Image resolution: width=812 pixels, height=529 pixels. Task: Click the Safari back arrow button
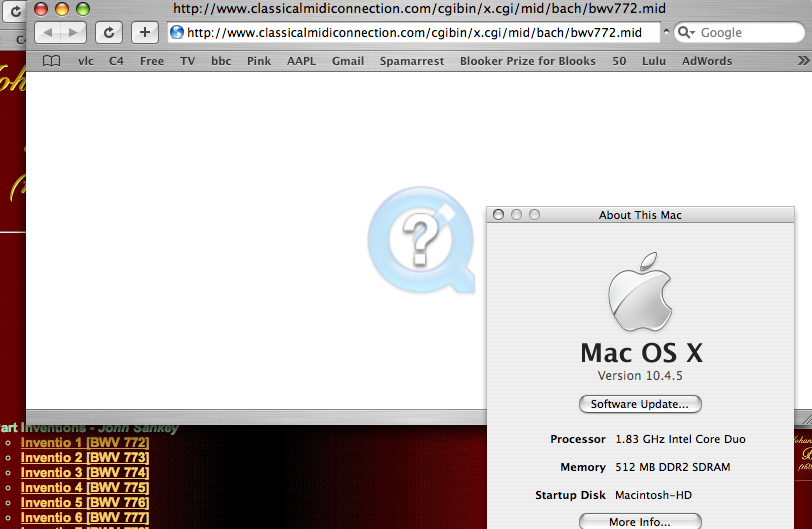pos(48,33)
